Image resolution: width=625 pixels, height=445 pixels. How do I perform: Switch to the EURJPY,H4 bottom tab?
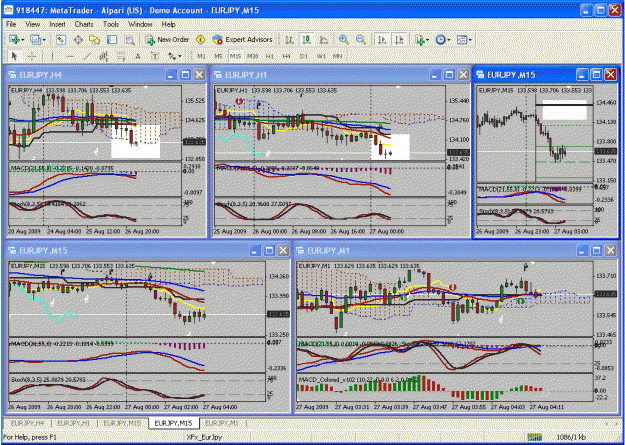pyautogui.click(x=27, y=423)
